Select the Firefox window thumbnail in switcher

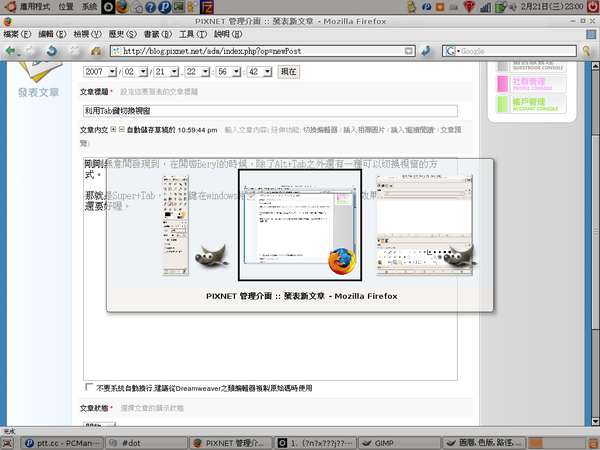300,225
